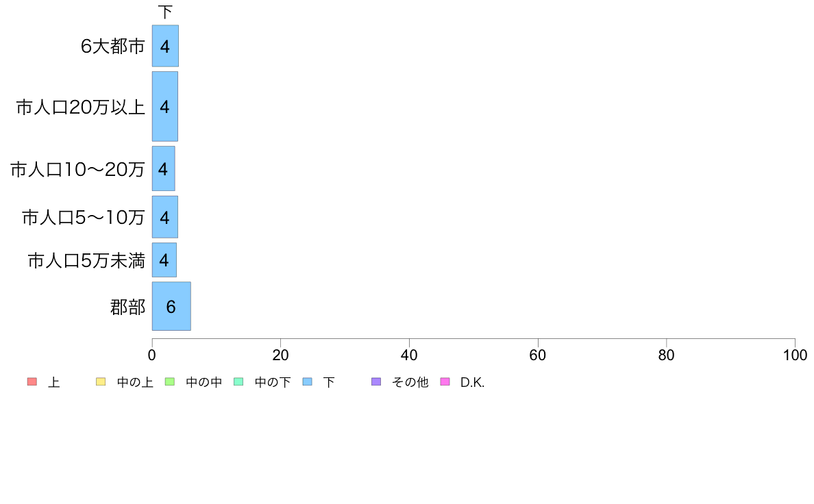814x504 pixels.
Task: Select the 市人口5〜10万 bar
Action: [165, 217]
